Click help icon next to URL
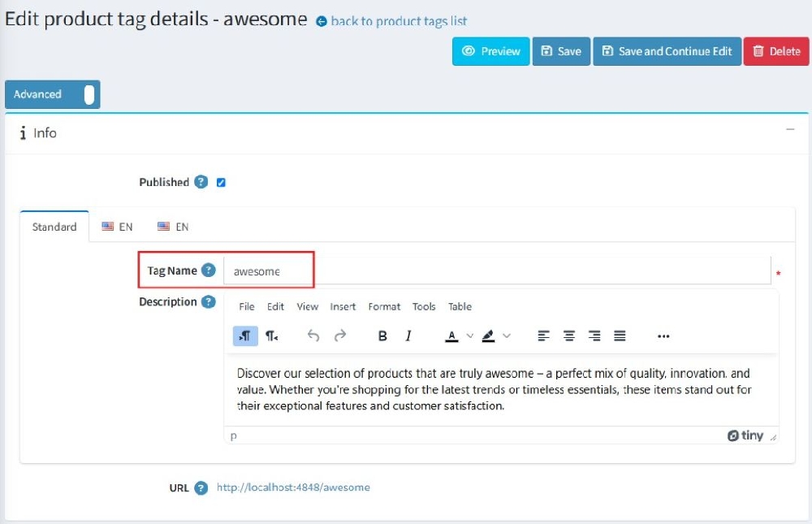812x524 pixels. point(201,487)
